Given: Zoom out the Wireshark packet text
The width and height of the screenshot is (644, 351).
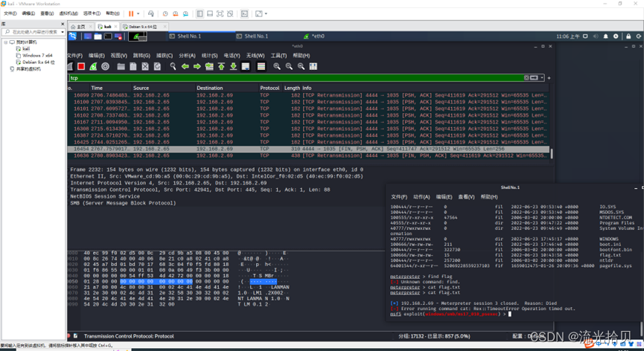Looking at the screenshot, I should 289,66.
